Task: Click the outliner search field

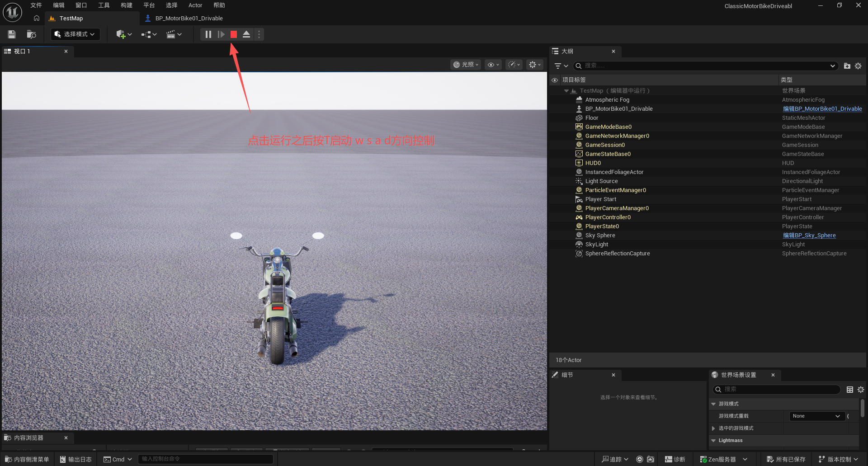Action: pos(705,66)
